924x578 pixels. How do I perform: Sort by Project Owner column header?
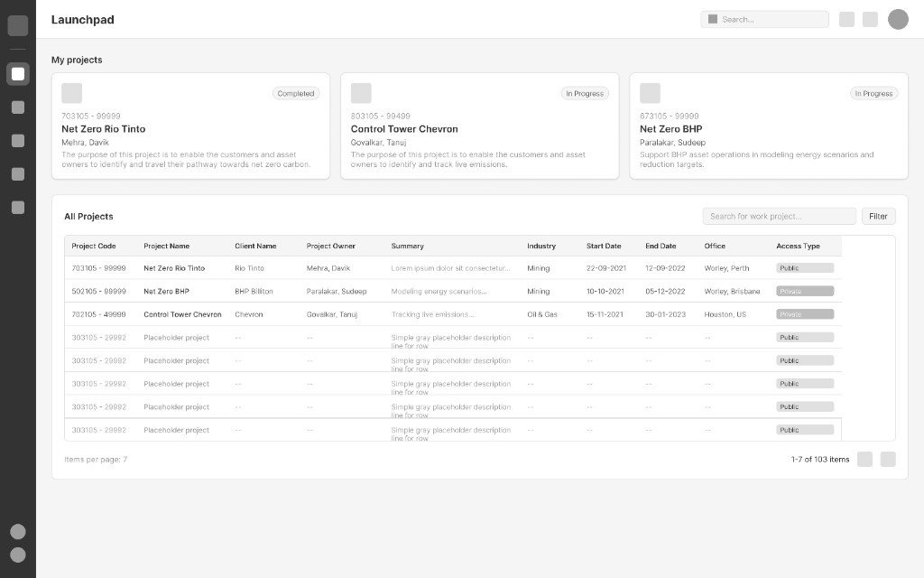[330, 246]
